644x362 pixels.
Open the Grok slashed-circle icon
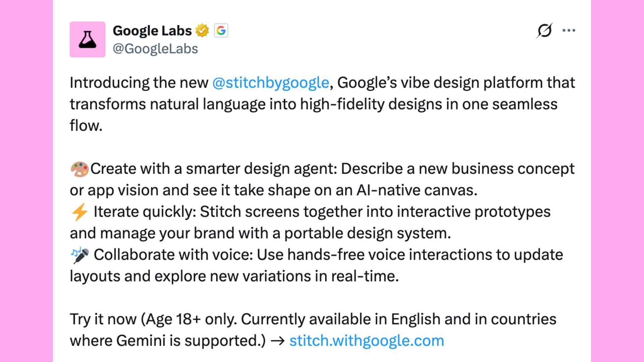(544, 31)
